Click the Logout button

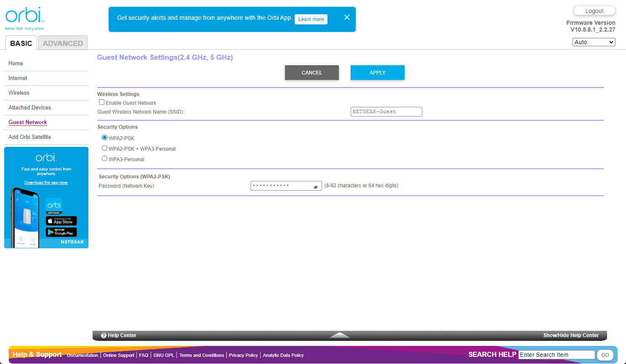tap(594, 11)
